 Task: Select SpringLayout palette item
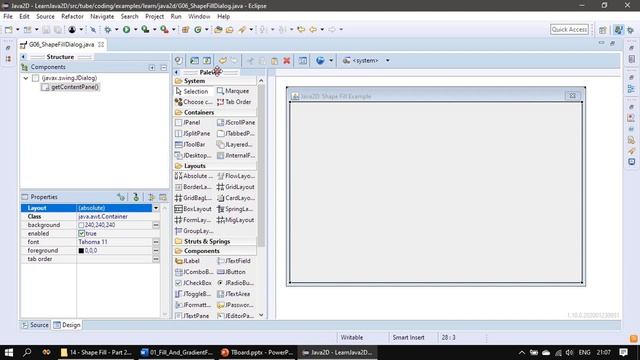coord(236,209)
